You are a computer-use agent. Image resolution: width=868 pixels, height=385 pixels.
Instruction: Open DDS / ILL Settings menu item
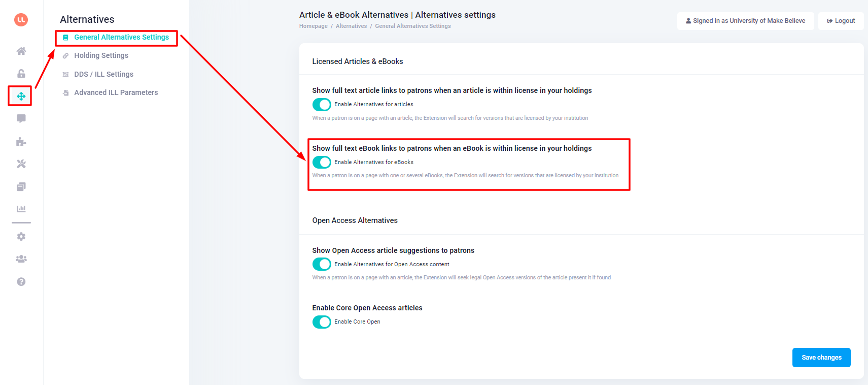103,74
